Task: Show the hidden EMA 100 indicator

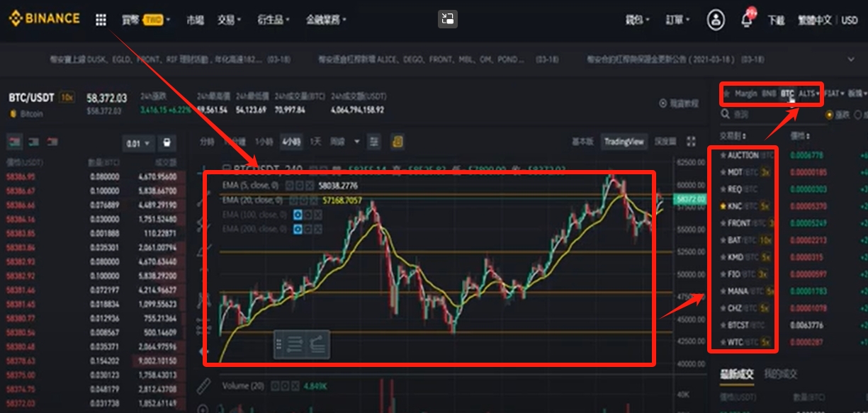Action: (x=298, y=215)
